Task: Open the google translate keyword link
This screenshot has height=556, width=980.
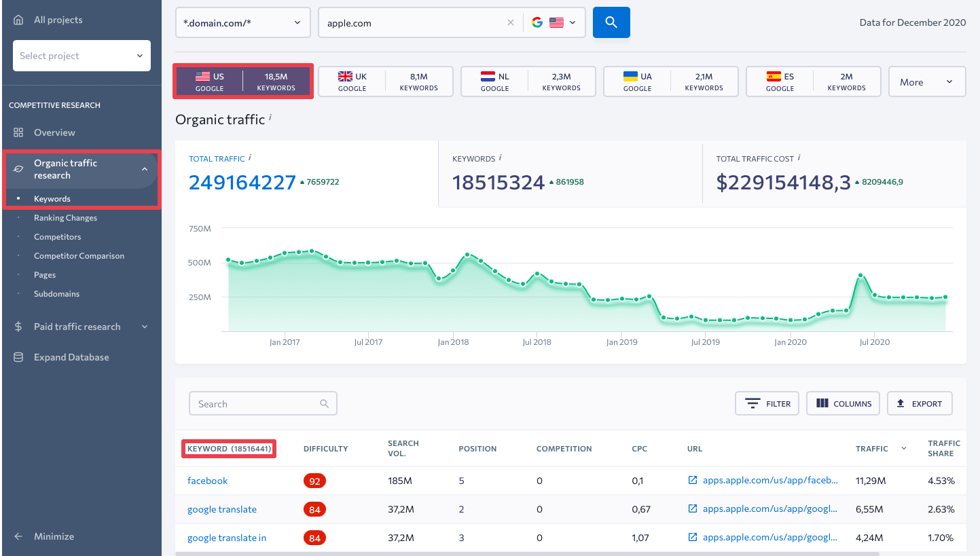Action: coord(222,509)
